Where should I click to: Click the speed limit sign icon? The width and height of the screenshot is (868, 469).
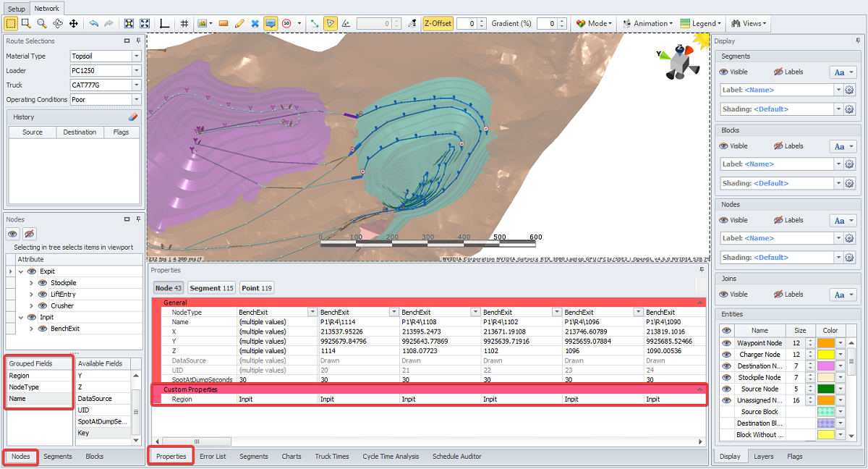coord(286,23)
